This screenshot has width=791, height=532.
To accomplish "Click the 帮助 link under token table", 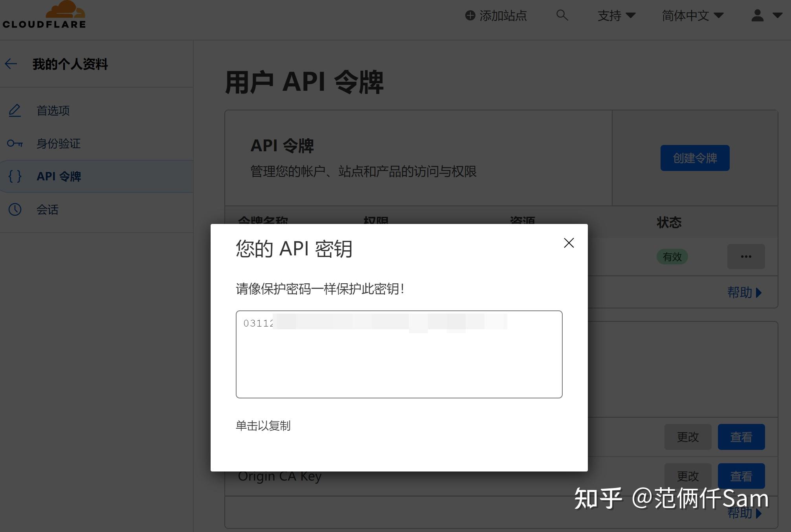I will 744,292.
